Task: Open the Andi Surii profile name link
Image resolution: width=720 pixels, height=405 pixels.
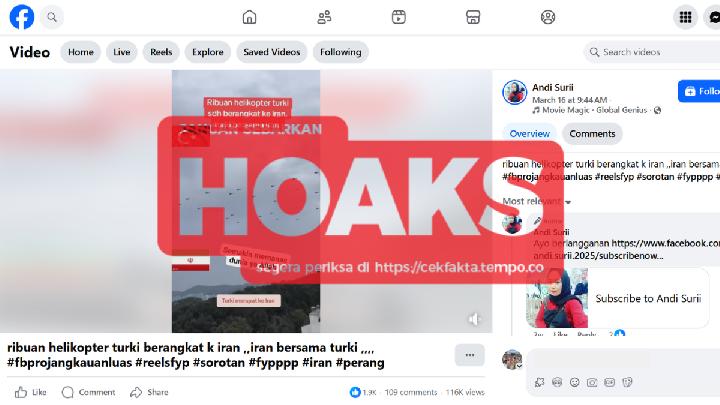Action: click(x=552, y=87)
